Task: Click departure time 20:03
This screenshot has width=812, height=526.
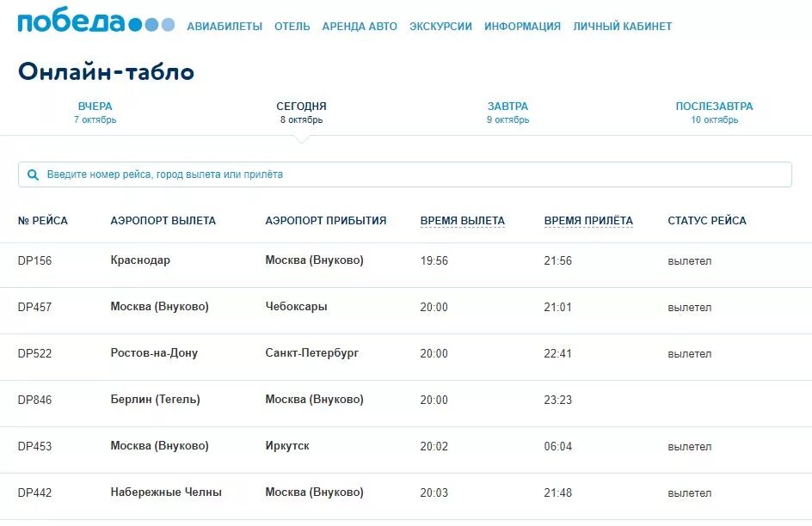Action: (x=434, y=492)
